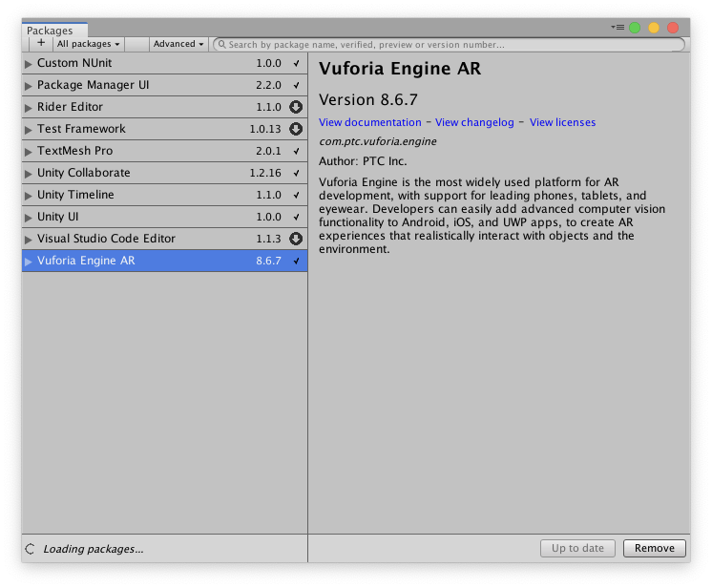This screenshot has height=588, width=712.
Task: Expand the Rider Editor package row
Action: [28, 108]
